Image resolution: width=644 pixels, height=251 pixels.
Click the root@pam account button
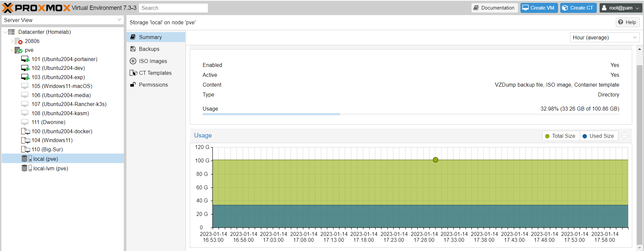tap(621, 8)
